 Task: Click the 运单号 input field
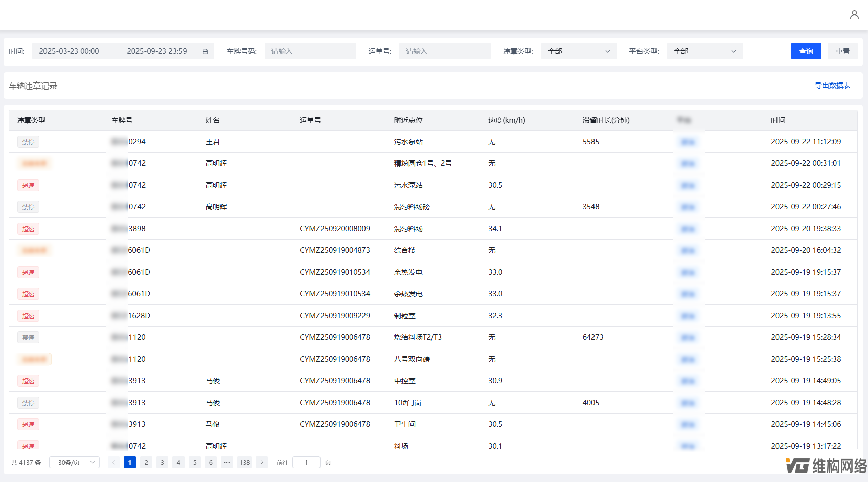(444, 51)
